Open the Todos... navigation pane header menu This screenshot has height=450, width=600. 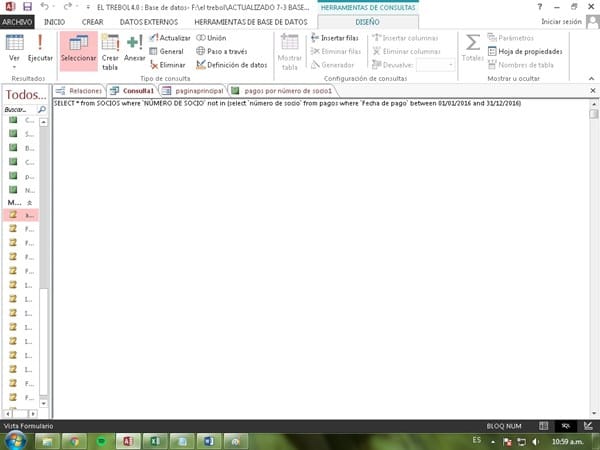pos(26,95)
